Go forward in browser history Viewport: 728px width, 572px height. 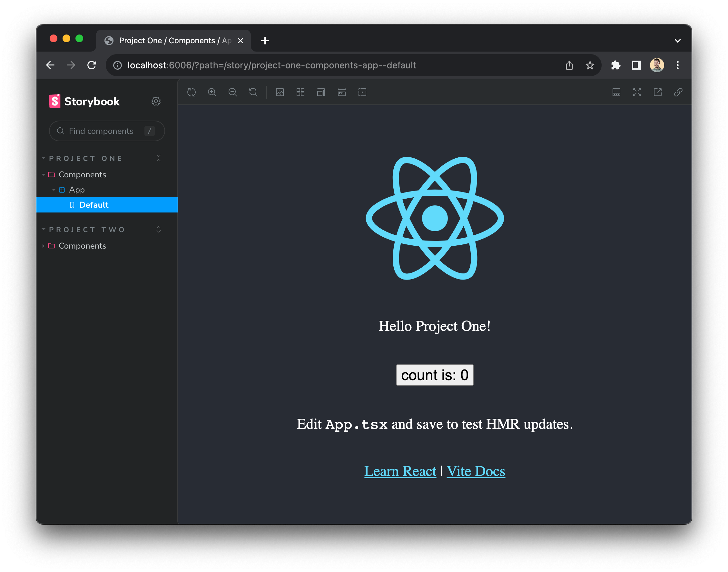[71, 65]
